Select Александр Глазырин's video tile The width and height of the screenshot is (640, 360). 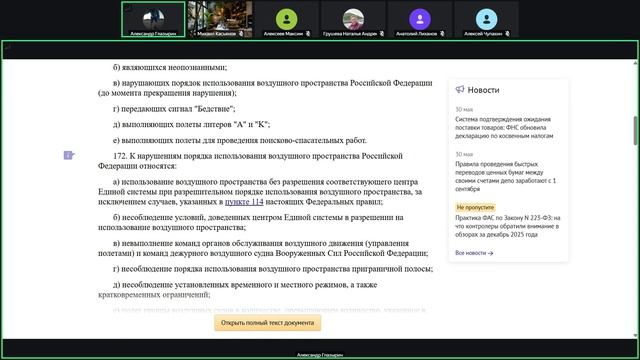click(x=153, y=19)
